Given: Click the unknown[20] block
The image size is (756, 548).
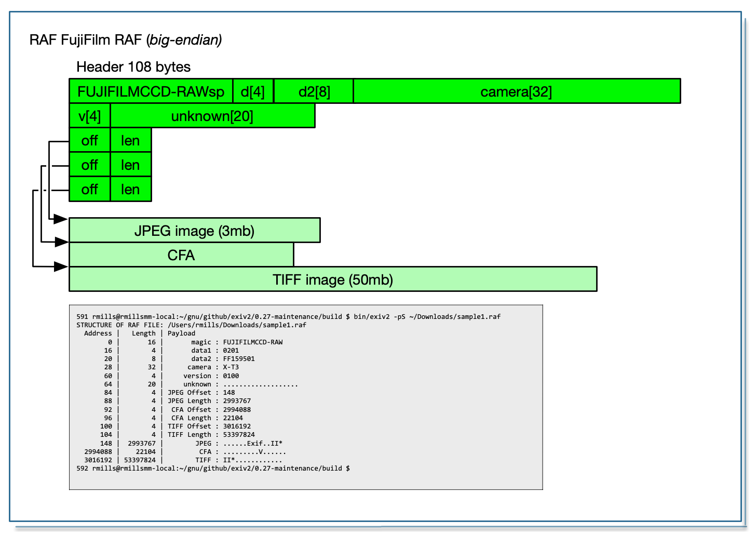Looking at the screenshot, I should coord(212,116).
